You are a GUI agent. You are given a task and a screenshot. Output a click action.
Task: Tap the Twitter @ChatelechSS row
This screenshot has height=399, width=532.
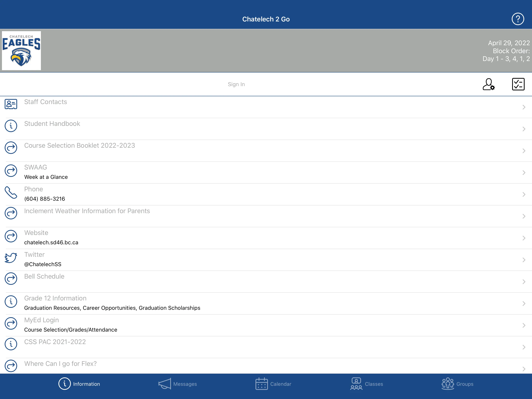pos(266,259)
